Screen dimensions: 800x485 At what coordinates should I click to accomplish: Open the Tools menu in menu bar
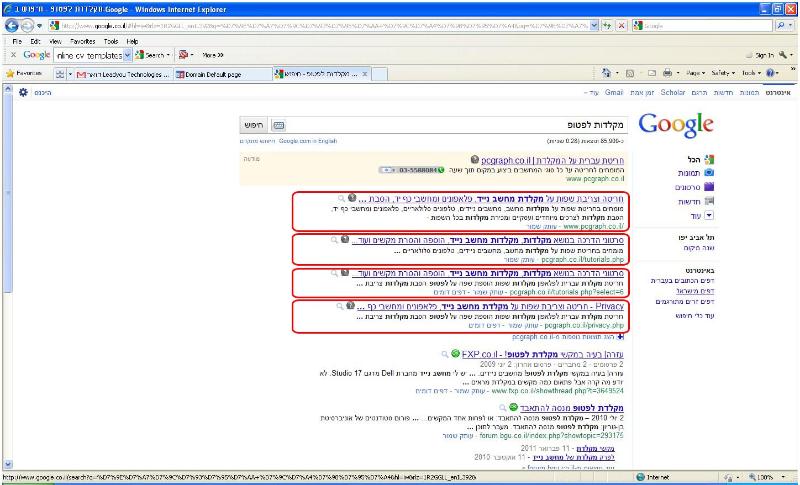coord(111,41)
